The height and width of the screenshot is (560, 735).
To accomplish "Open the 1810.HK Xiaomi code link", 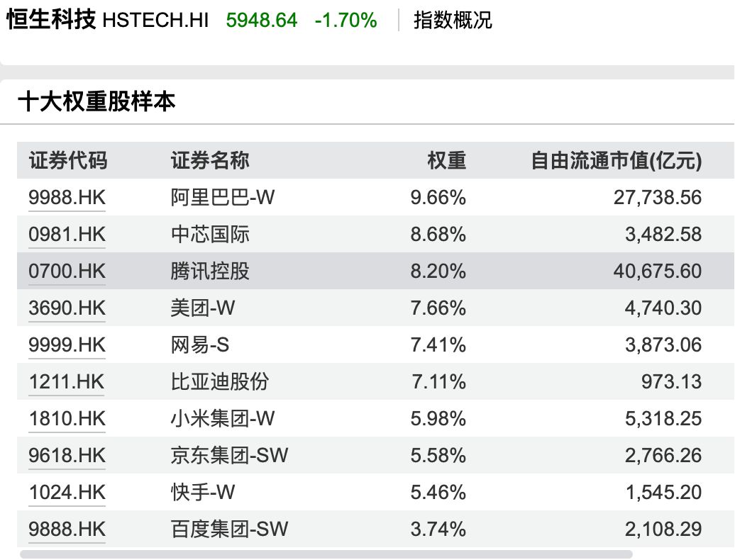I will click(x=67, y=418).
